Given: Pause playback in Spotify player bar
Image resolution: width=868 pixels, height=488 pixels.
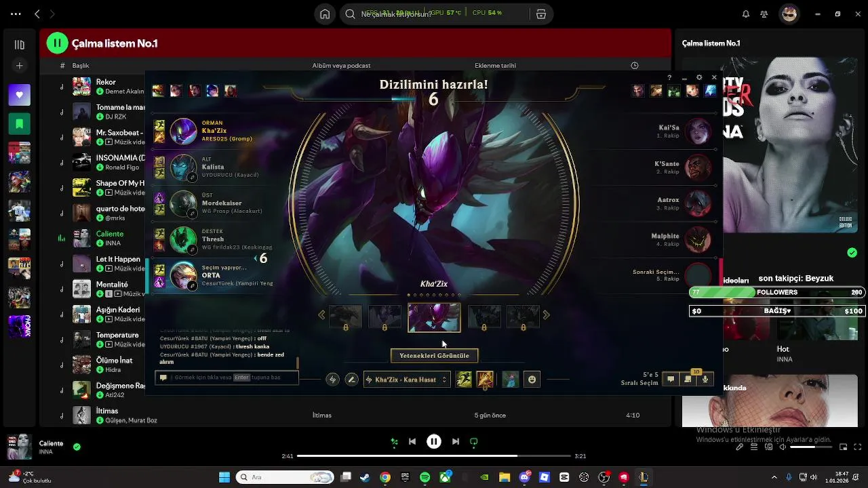Looking at the screenshot, I should 434,442.
